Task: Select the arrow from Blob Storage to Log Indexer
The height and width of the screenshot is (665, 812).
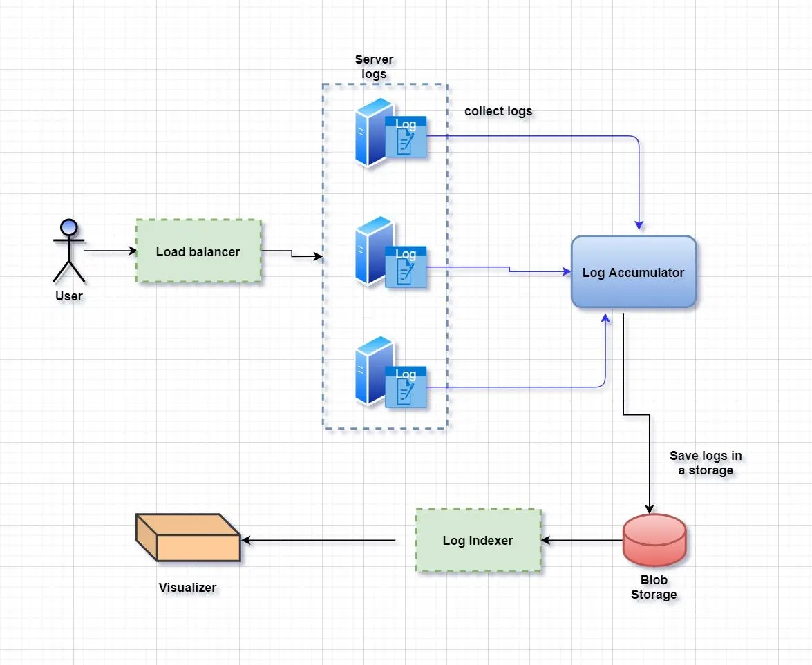Action: coord(582,540)
